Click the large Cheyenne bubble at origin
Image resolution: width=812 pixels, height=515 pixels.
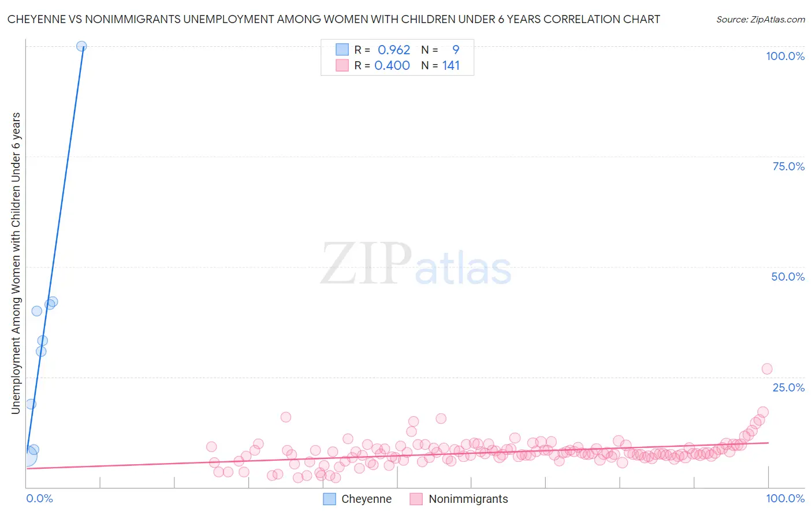[26, 456]
